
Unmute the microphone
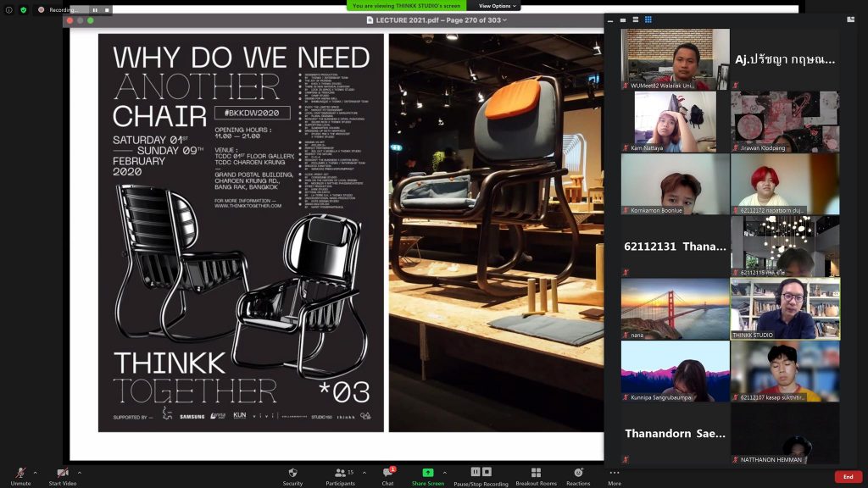(x=20, y=474)
